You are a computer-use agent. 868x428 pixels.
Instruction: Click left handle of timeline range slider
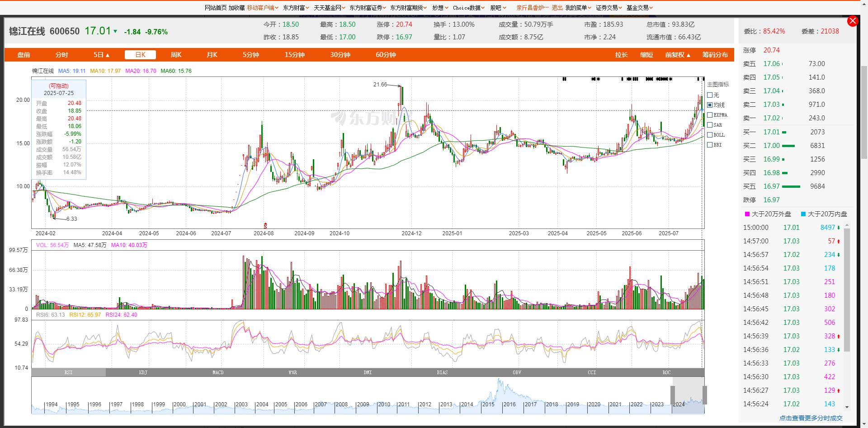coord(673,395)
